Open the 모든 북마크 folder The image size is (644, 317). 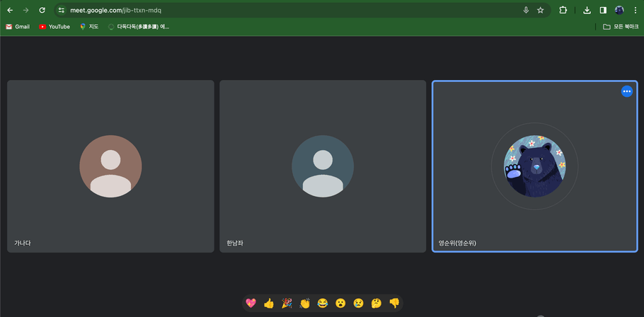pyautogui.click(x=621, y=27)
